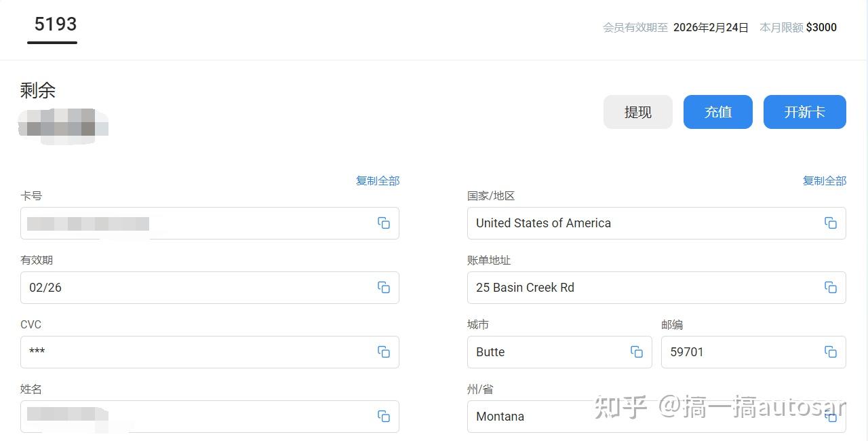Viewport: 868px width, 441px height.
Task: Copy the Montana state value
Action: click(x=831, y=417)
